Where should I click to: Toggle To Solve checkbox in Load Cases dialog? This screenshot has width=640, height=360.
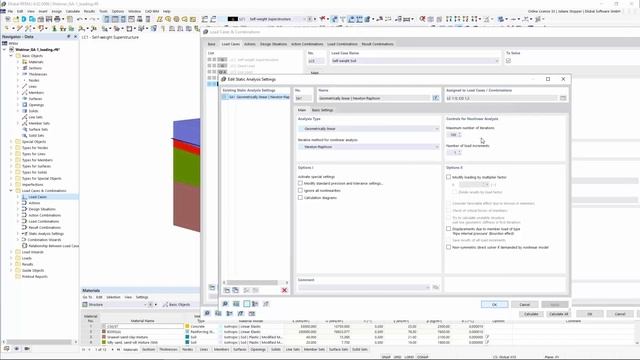(x=509, y=61)
